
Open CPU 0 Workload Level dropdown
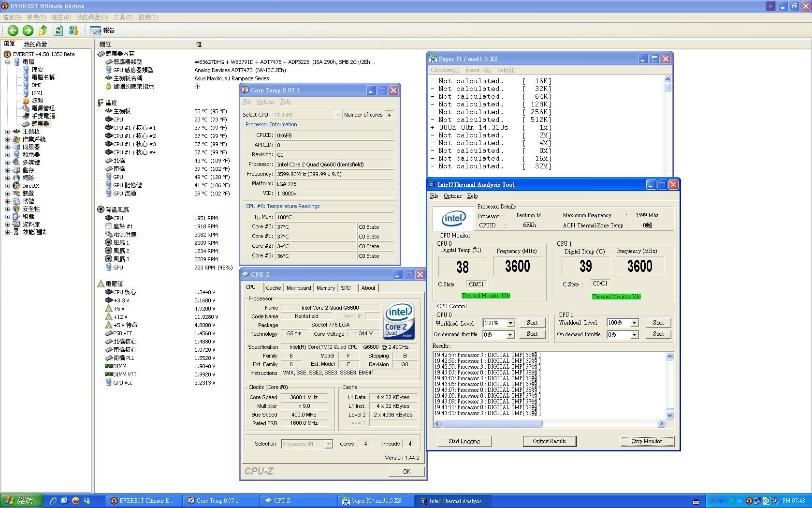click(x=510, y=323)
